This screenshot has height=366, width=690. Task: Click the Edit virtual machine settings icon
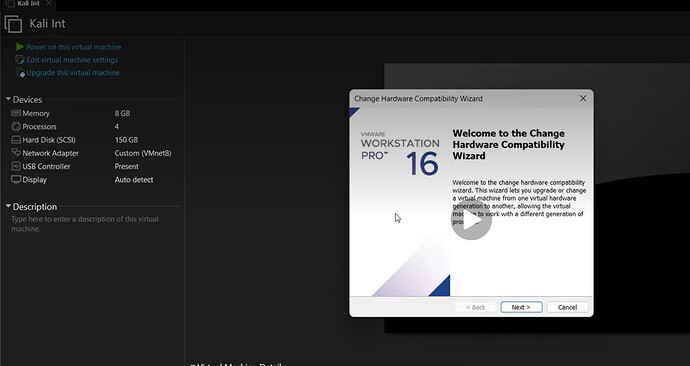coord(20,60)
